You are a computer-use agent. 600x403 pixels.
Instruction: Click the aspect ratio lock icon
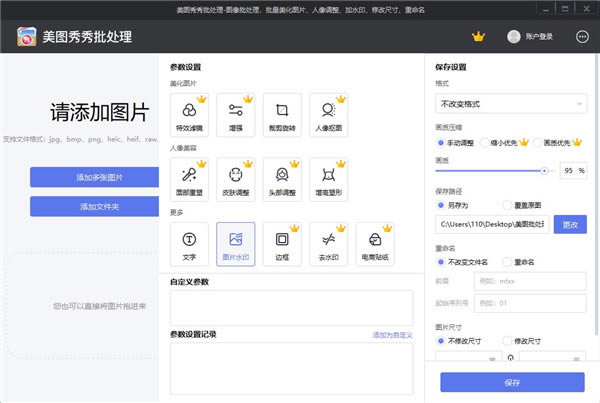pyautogui.click(x=510, y=358)
